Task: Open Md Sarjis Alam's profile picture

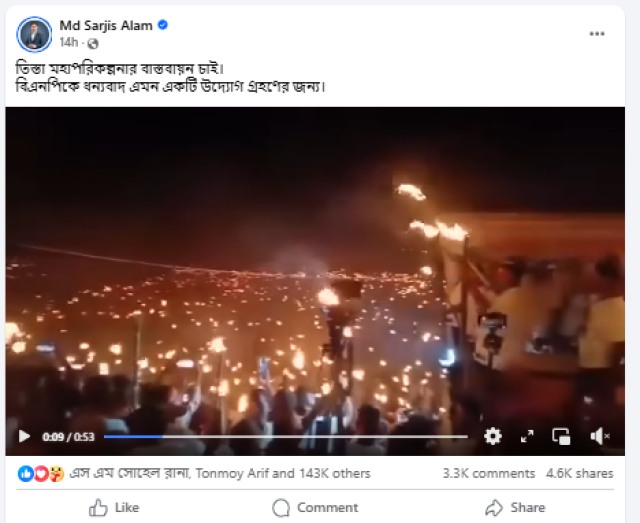Action: [35, 34]
